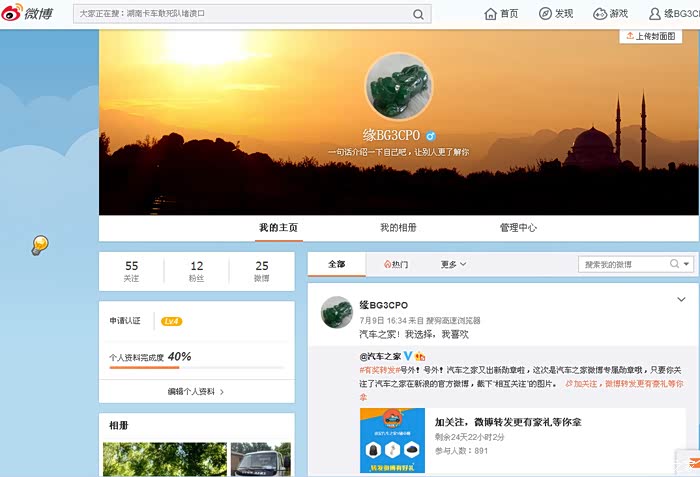Image resolution: width=700 pixels, height=477 pixels.
Task: Open the 25 微博 posts count
Action: pyautogui.click(x=262, y=271)
